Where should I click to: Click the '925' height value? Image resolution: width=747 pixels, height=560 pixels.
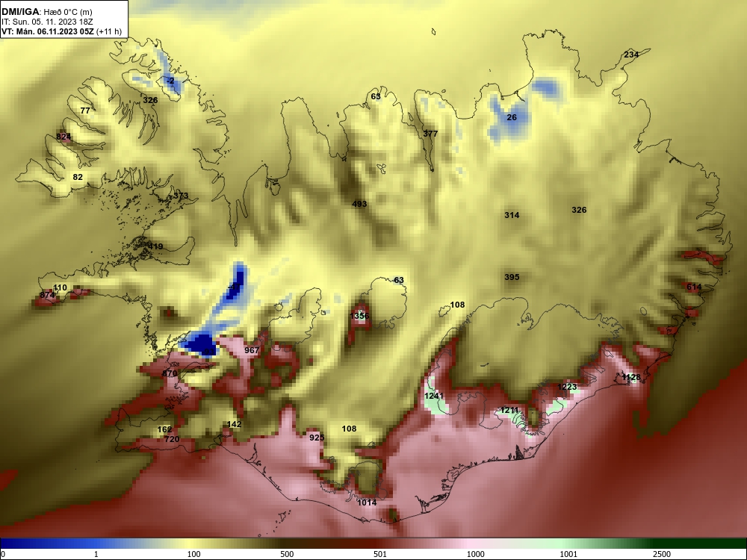point(317,437)
